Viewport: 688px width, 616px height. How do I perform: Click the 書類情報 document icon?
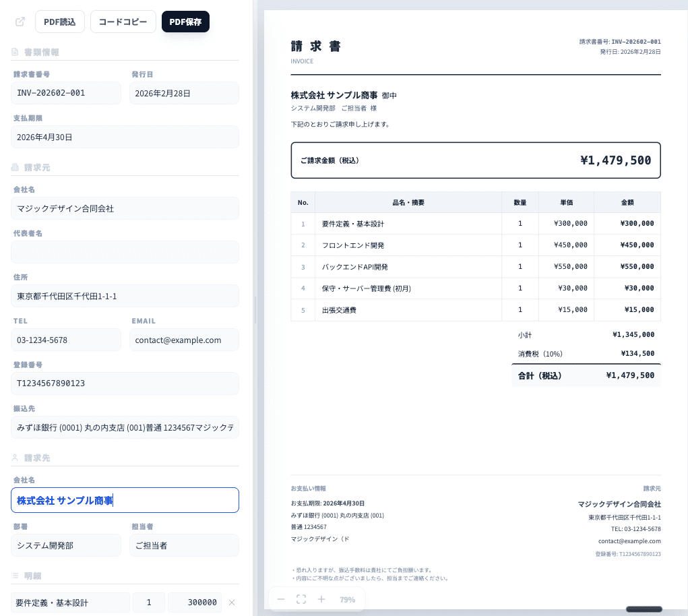pyautogui.click(x=15, y=52)
